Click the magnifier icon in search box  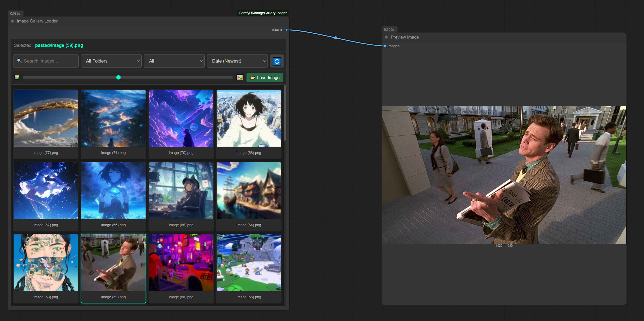tap(19, 61)
